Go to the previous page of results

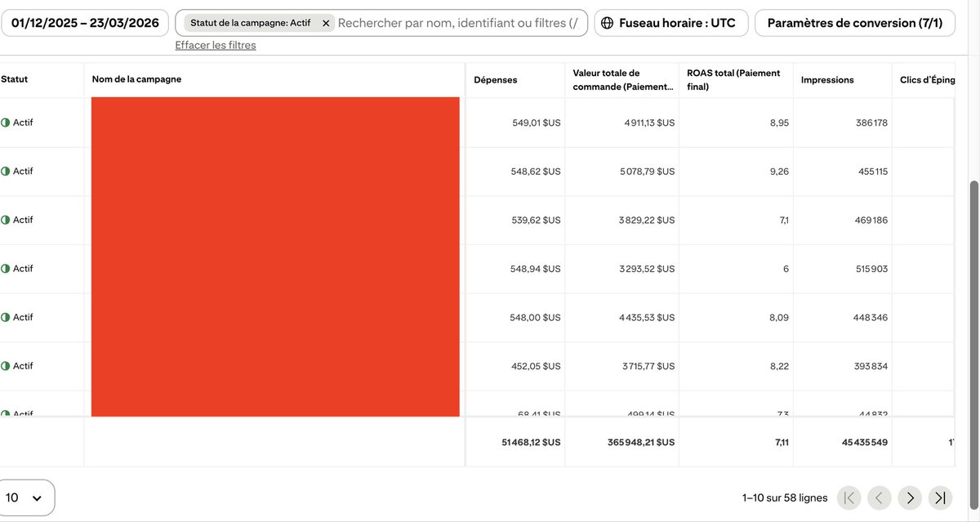point(880,497)
